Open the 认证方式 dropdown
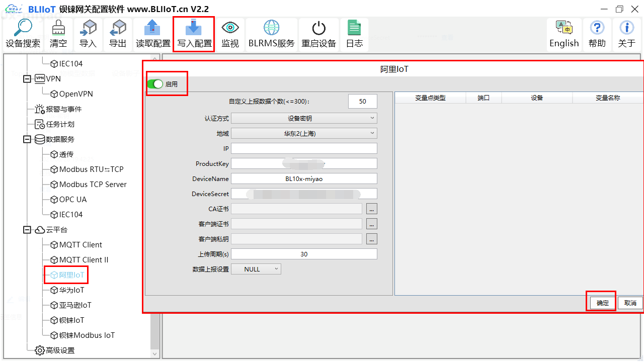Viewport: 644px width, 362px height. tap(304, 118)
